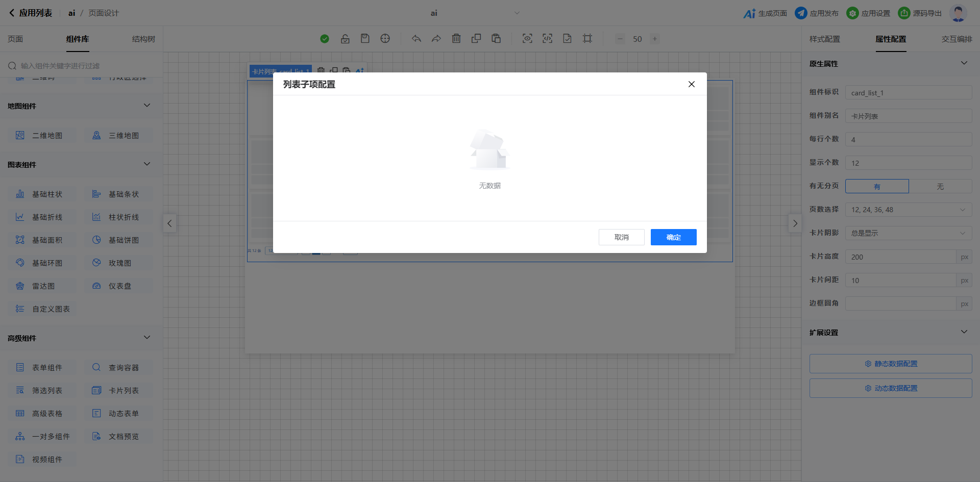Image resolution: width=980 pixels, height=482 pixels.
Task: Switch to the 结构树 tab
Action: (x=143, y=39)
